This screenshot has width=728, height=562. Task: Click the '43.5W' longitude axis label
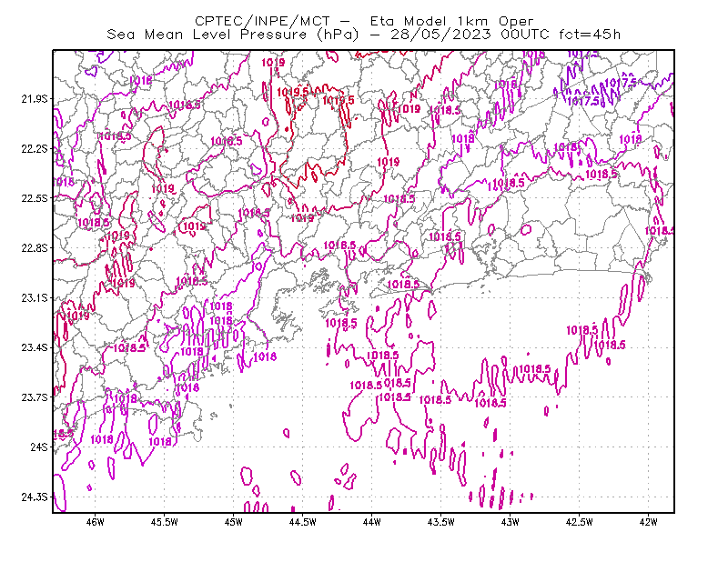(441, 522)
